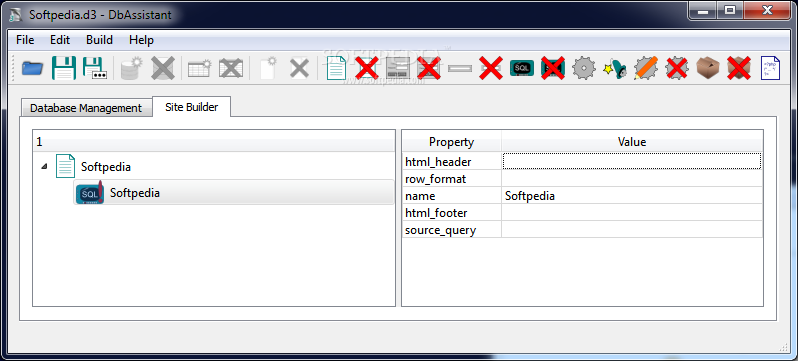The image size is (798, 361).
Task: Click the plain gray gear toolbar icon
Action: (584, 68)
